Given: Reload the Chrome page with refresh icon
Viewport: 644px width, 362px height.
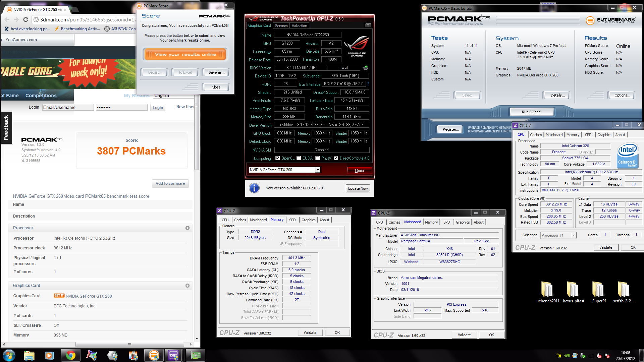Looking at the screenshot, I should 26,20.
